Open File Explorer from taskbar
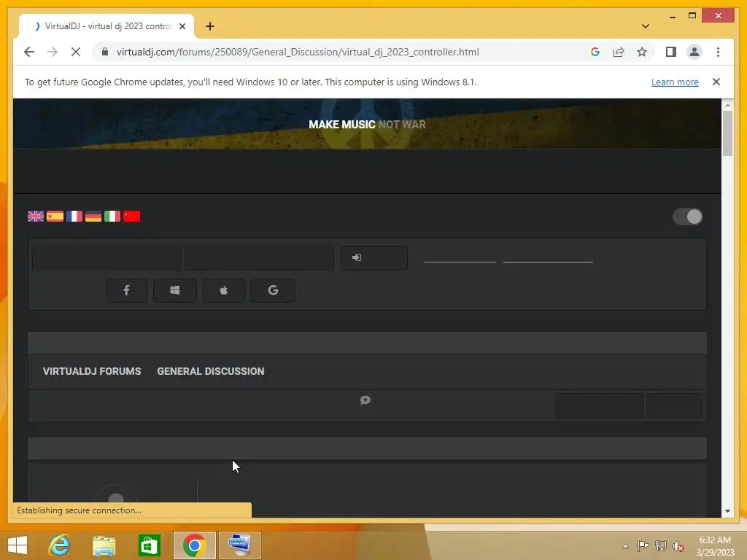The width and height of the screenshot is (747, 560). [x=104, y=545]
